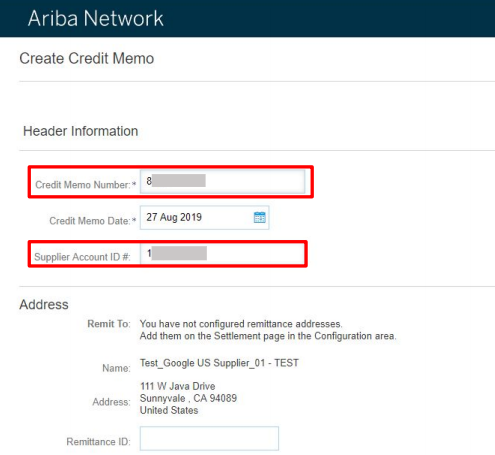Click the 'Name:' label
Viewport: 495px width, 455px height.
click(x=116, y=368)
